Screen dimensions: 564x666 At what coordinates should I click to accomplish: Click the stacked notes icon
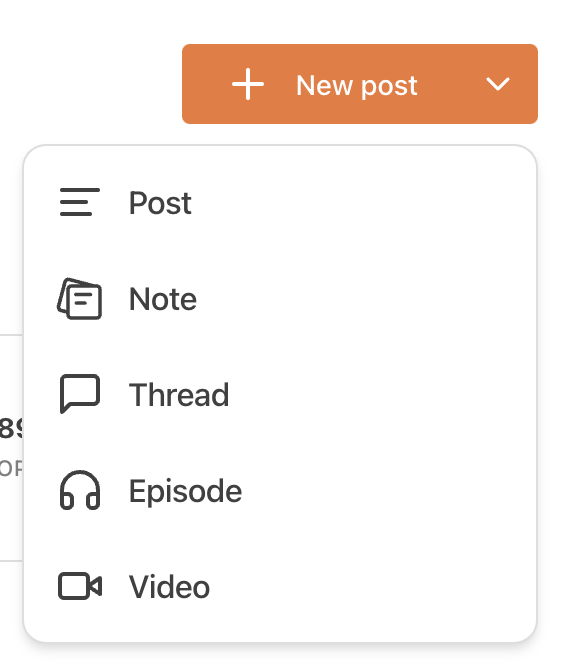pyautogui.click(x=80, y=299)
